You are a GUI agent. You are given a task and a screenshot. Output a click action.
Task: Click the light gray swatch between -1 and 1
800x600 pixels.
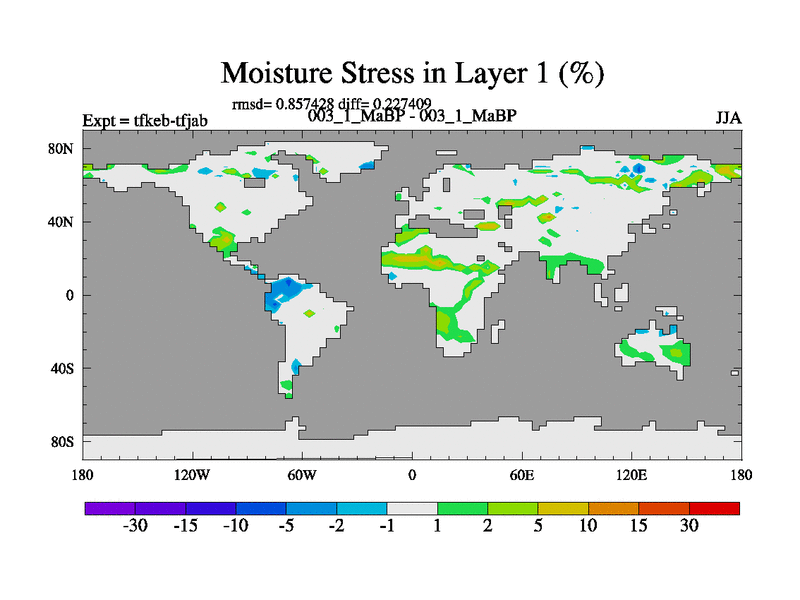(412, 508)
